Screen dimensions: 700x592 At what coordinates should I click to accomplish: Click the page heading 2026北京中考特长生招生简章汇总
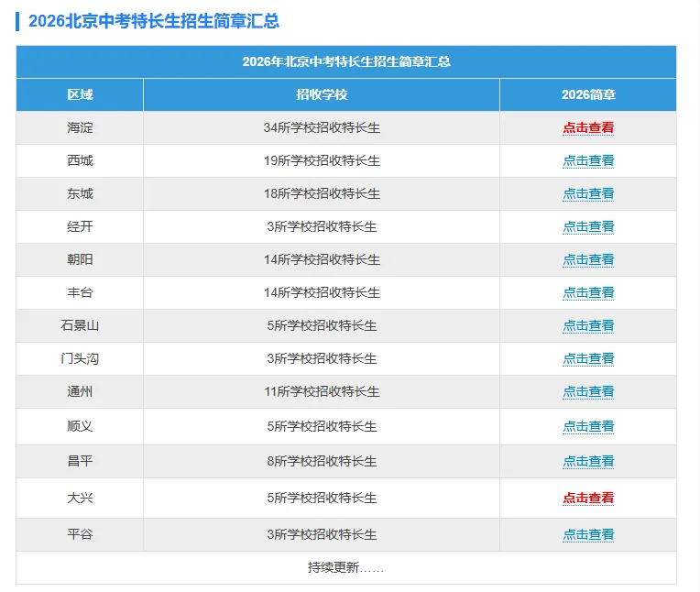click(154, 21)
